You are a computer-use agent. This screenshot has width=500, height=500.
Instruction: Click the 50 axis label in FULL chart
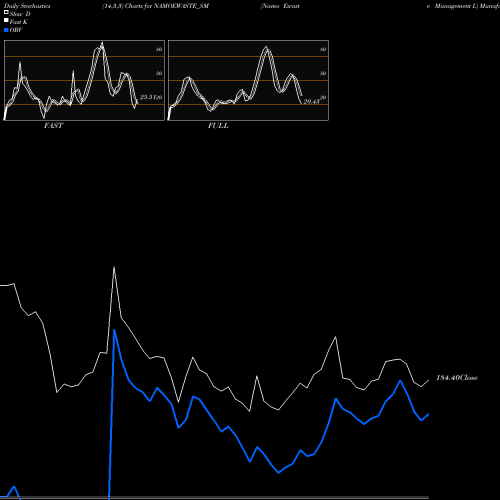point(323,73)
